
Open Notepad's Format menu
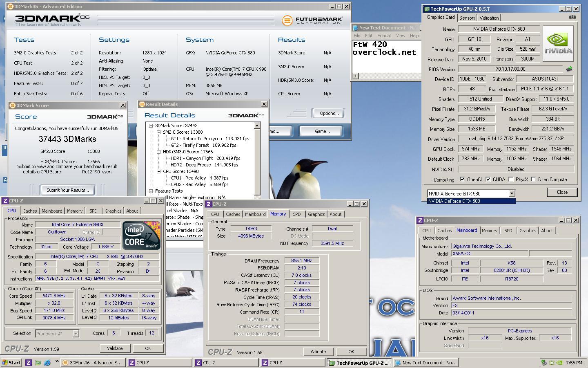click(x=384, y=36)
